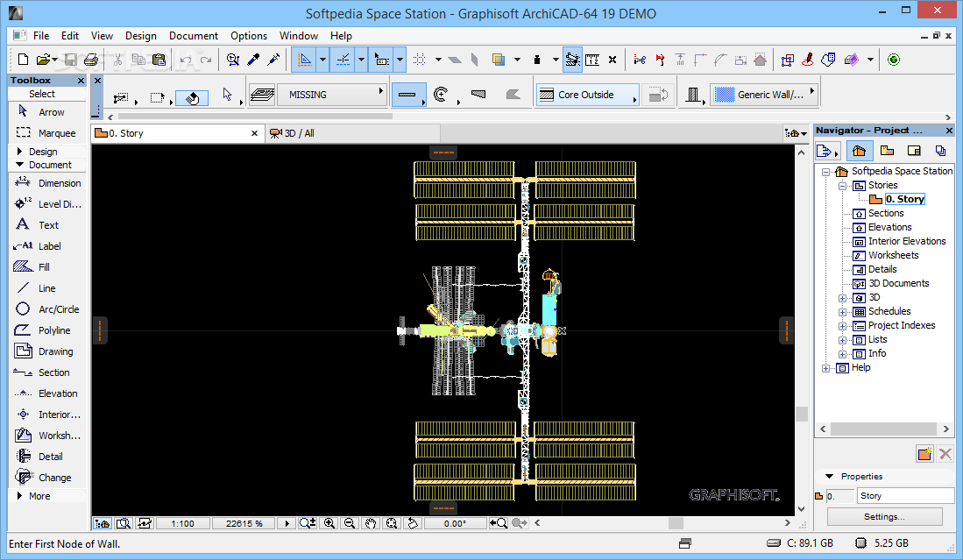Pick the Arc/Circle tool
The image size is (963, 560).
click(46, 308)
